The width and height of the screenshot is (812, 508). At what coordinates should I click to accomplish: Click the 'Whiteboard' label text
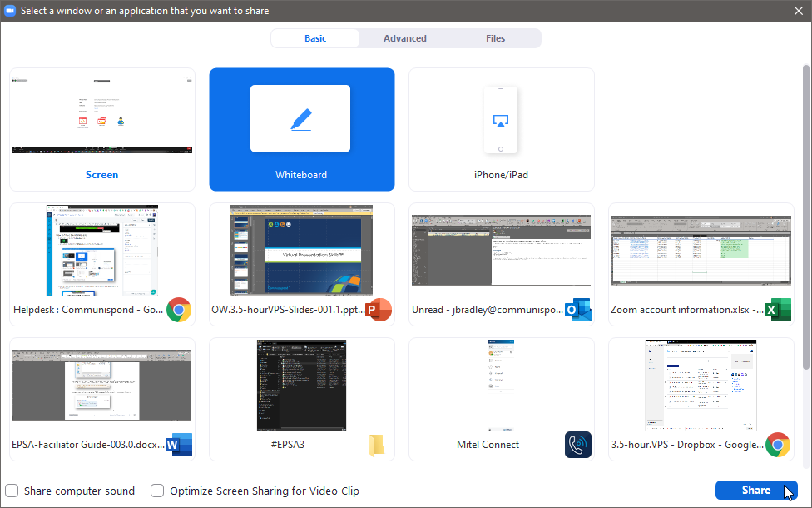[301, 175]
